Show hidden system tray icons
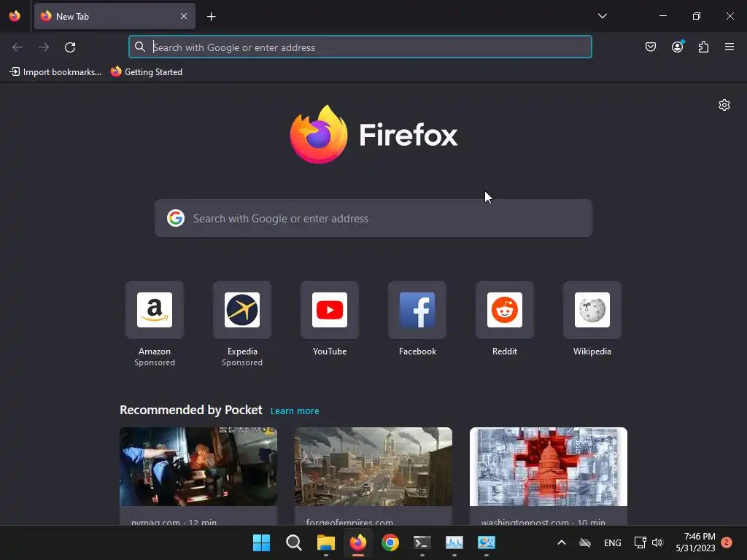Viewport: 747px width, 560px height. 562,542
